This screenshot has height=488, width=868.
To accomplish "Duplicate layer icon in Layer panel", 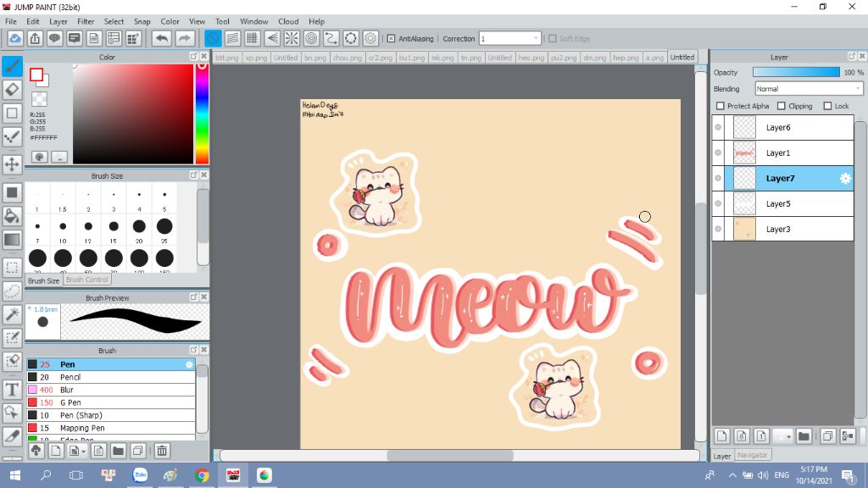I will pyautogui.click(x=827, y=436).
